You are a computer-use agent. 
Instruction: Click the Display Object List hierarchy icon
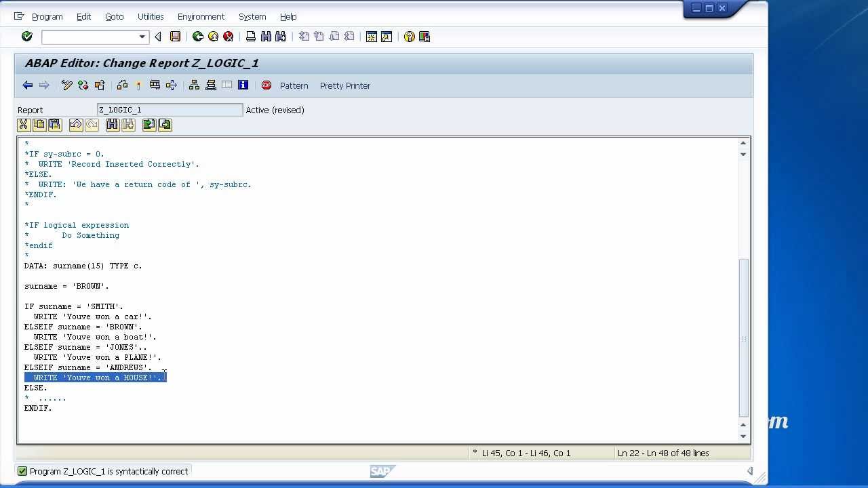[x=194, y=85]
